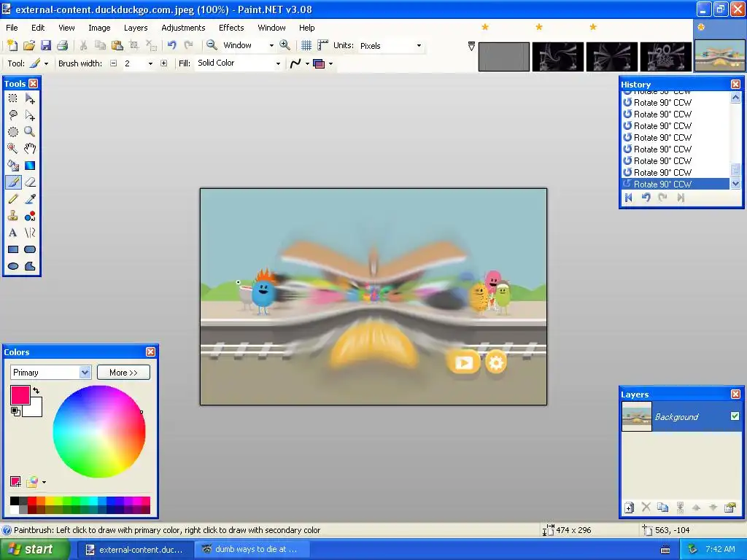Select the Paint Bucket tool
The width and height of the screenshot is (747, 560).
click(13, 166)
